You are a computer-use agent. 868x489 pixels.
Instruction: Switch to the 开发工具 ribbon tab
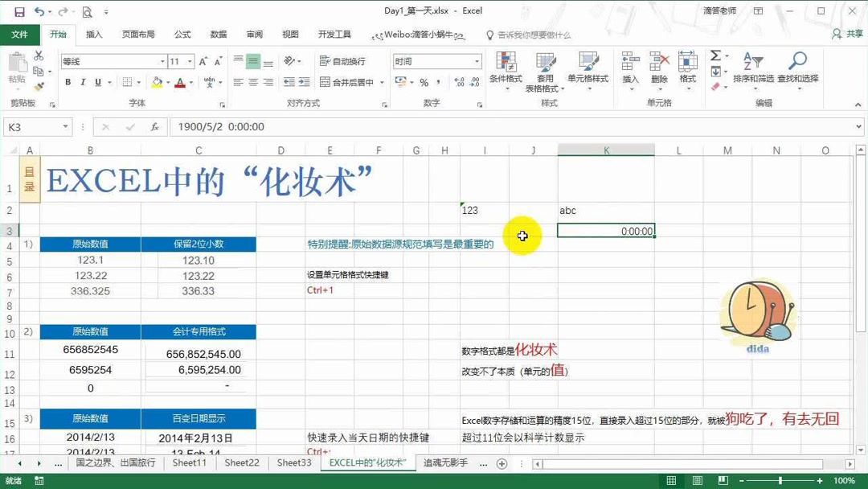(x=337, y=35)
